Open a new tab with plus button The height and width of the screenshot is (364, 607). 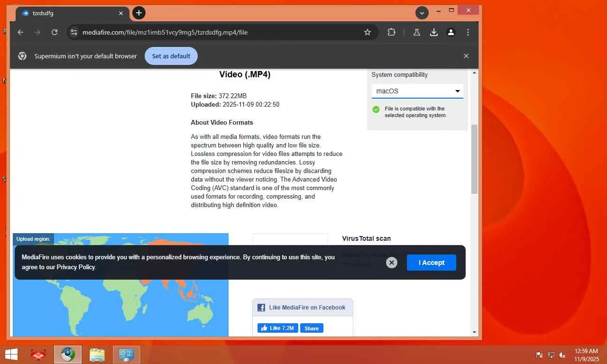139,13
